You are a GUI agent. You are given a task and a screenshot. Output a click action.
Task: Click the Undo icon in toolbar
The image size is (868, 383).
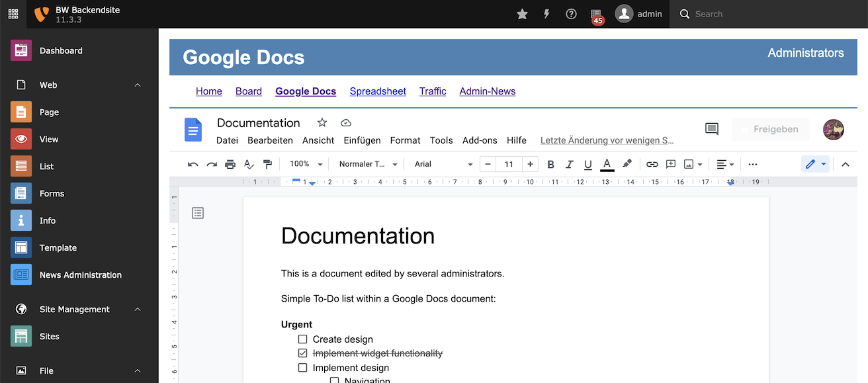(193, 164)
